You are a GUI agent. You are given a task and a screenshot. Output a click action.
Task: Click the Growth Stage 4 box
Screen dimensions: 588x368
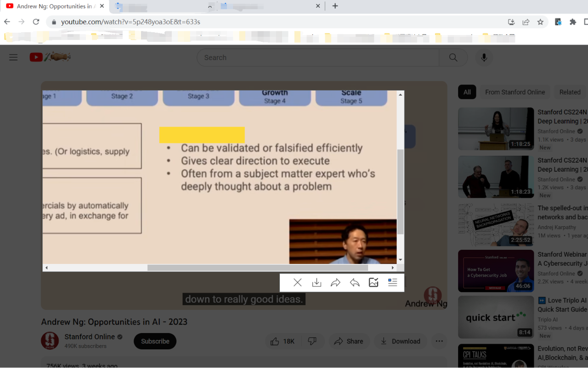click(x=275, y=98)
